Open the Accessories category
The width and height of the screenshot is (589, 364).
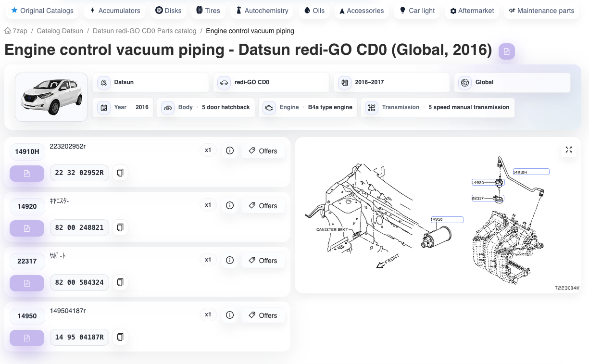[361, 10]
